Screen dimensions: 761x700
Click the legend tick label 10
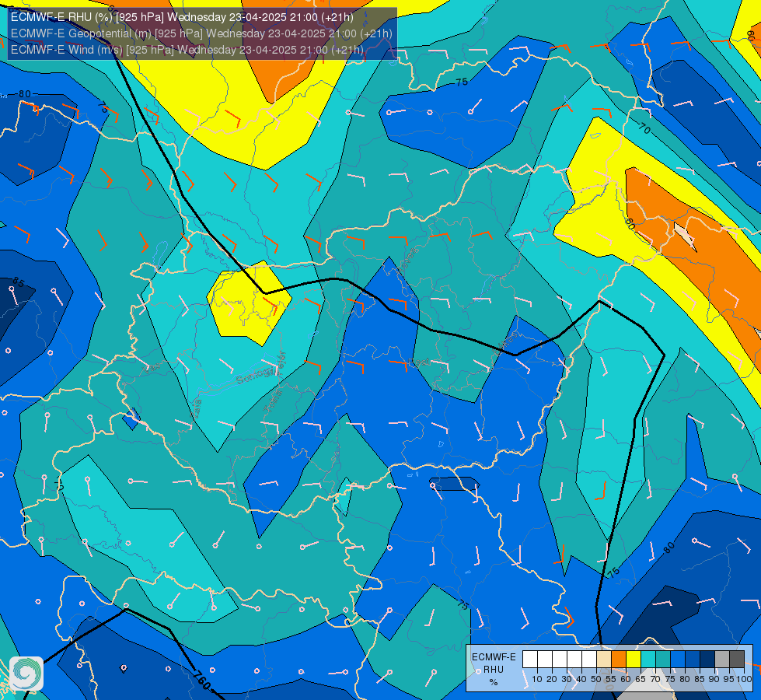[x=537, y=679]
